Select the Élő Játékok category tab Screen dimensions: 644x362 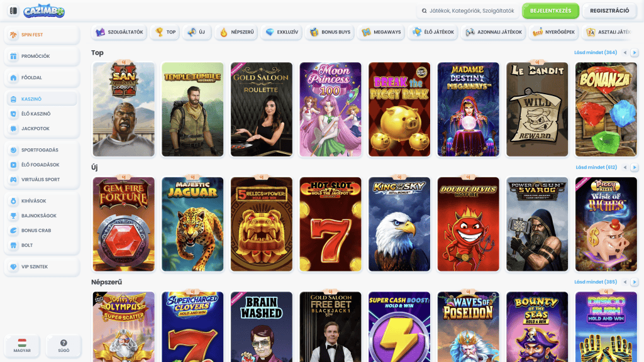pyautogui.click(x=433, y=32)
